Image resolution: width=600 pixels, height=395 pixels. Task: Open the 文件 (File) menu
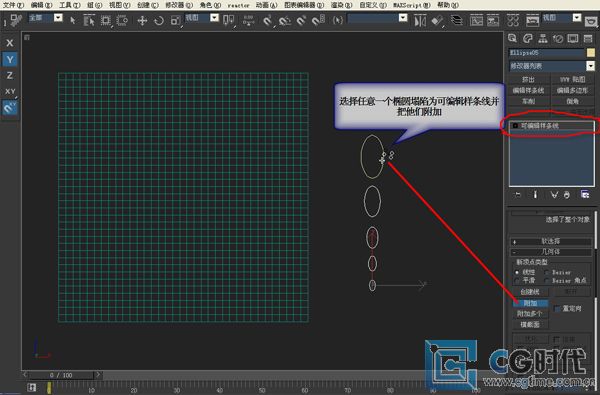(13, 5)
